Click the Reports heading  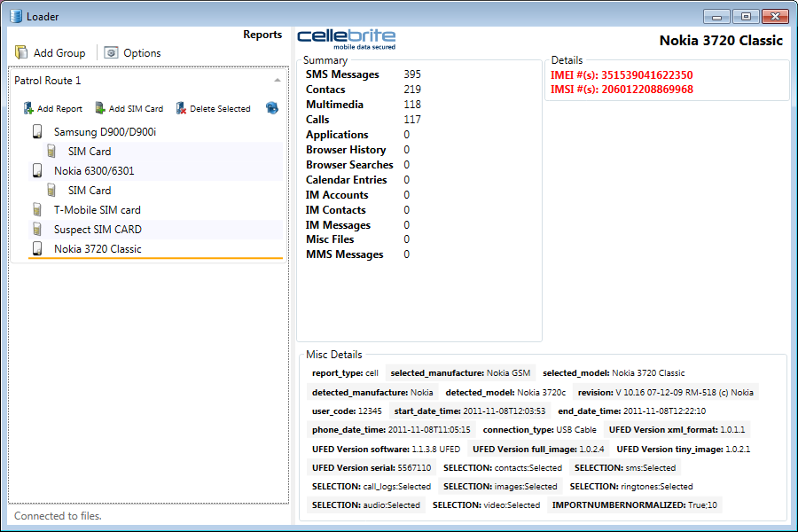[262, 34]
